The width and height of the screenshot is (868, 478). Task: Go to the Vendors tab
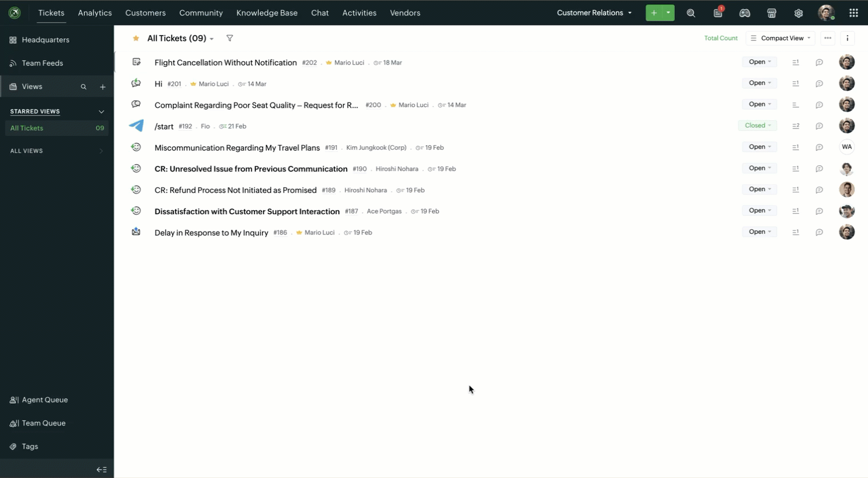tap(405, 13)
